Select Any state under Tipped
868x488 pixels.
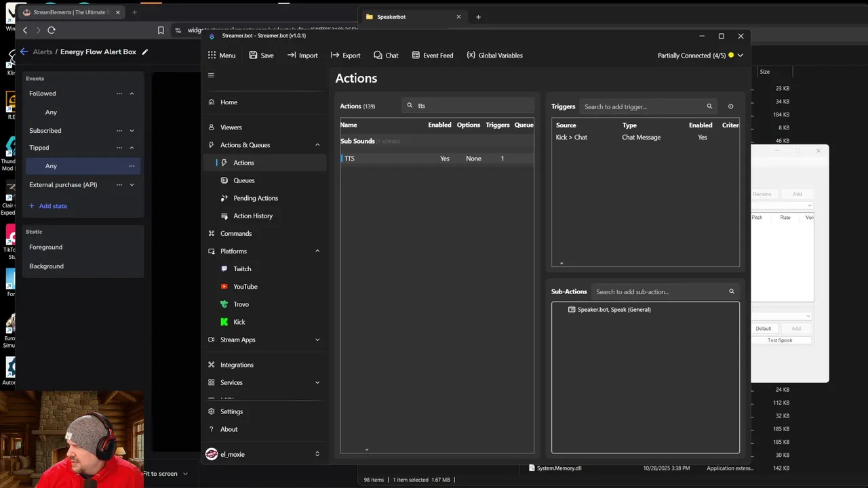click(x=82, y=166)
